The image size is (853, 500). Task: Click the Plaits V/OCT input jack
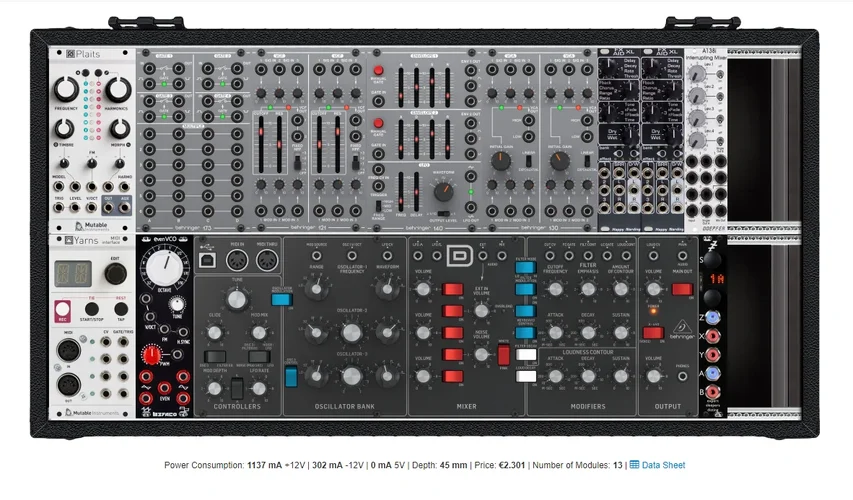pos(91,207)
